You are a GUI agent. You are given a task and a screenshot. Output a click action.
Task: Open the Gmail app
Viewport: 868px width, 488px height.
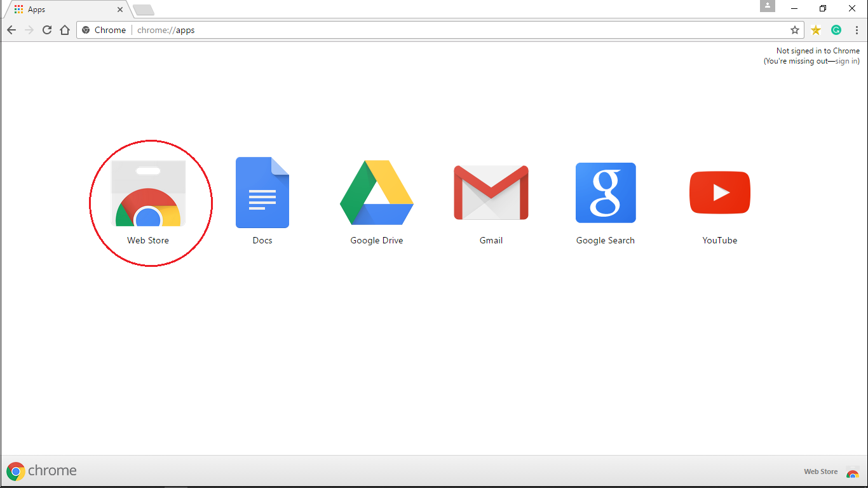pos(491,193)
